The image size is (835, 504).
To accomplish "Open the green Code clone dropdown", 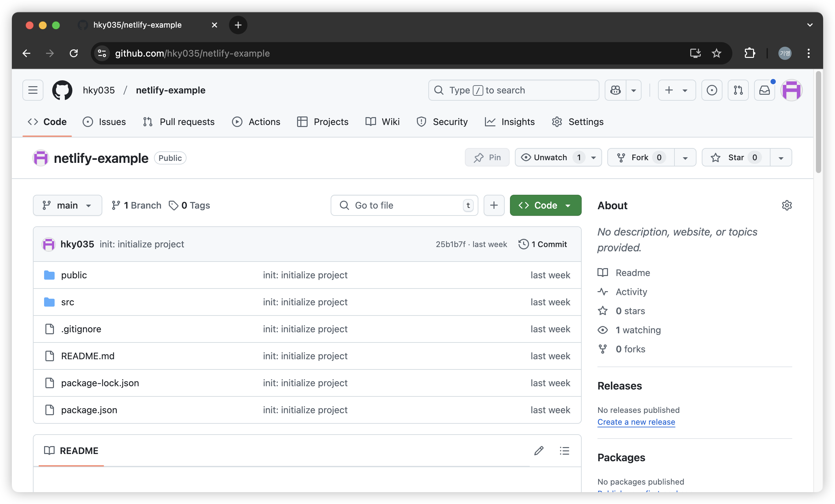I will click(x=545, y=205).
